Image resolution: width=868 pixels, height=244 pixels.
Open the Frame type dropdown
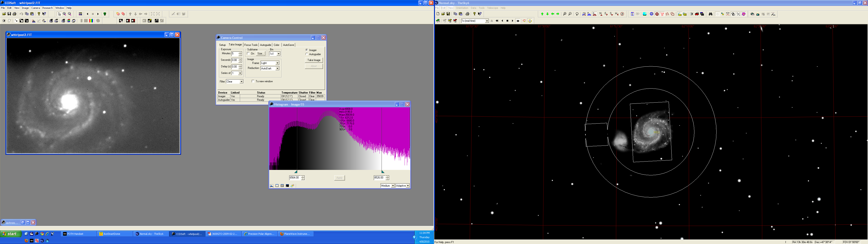tap(277, 63)
